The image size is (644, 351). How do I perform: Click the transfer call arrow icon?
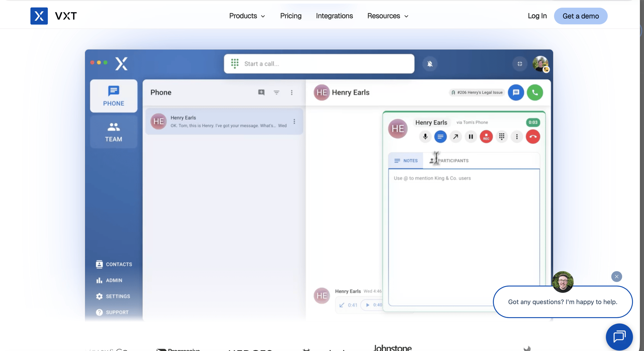click(x=455, y=137)
